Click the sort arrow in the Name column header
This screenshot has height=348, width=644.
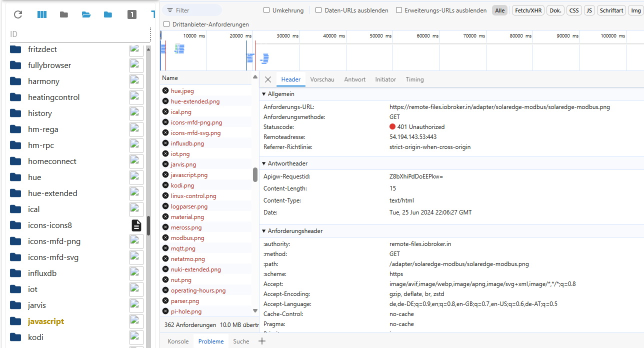pyautogui.click(x=255, y=78)
